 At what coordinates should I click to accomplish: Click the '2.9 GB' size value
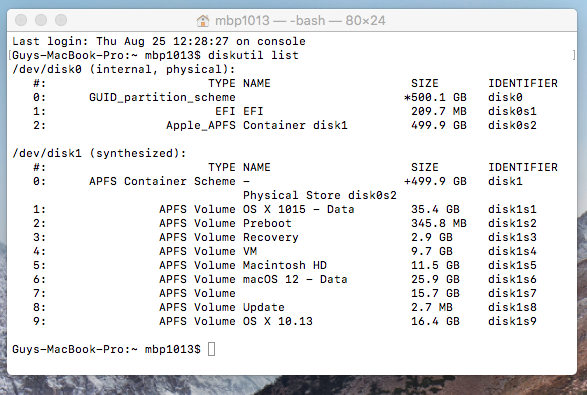(x=432, y=237)
